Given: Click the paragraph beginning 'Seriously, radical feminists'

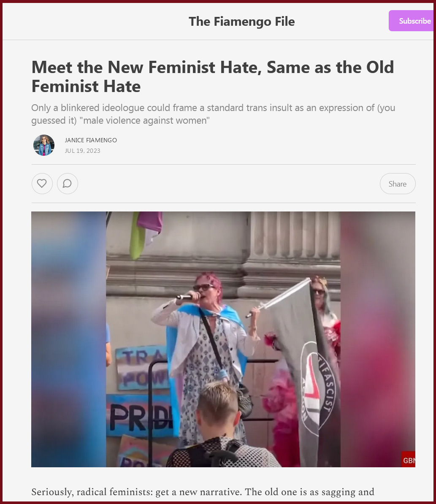Looking at the screenshot, I should click(x=203, y=492).
